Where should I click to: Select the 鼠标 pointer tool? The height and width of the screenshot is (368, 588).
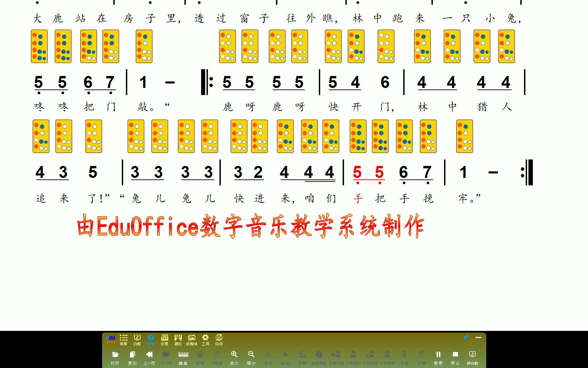(285, 358)
